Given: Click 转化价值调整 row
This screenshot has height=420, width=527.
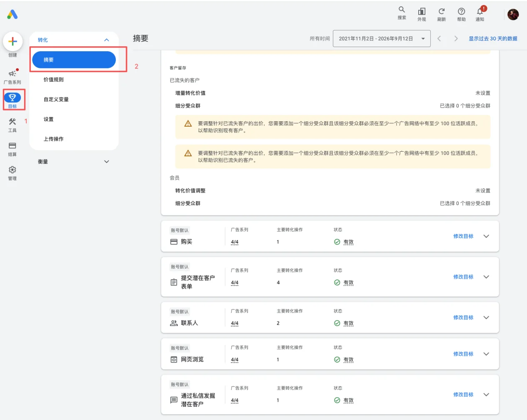Looking at the screenshot, I should 332,191.
